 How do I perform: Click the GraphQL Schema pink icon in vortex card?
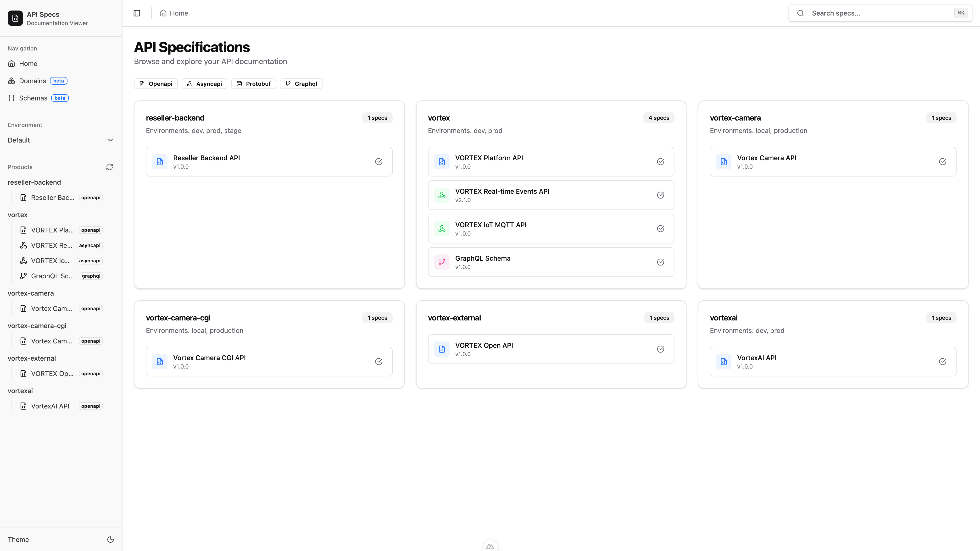(x=442, y=262)
